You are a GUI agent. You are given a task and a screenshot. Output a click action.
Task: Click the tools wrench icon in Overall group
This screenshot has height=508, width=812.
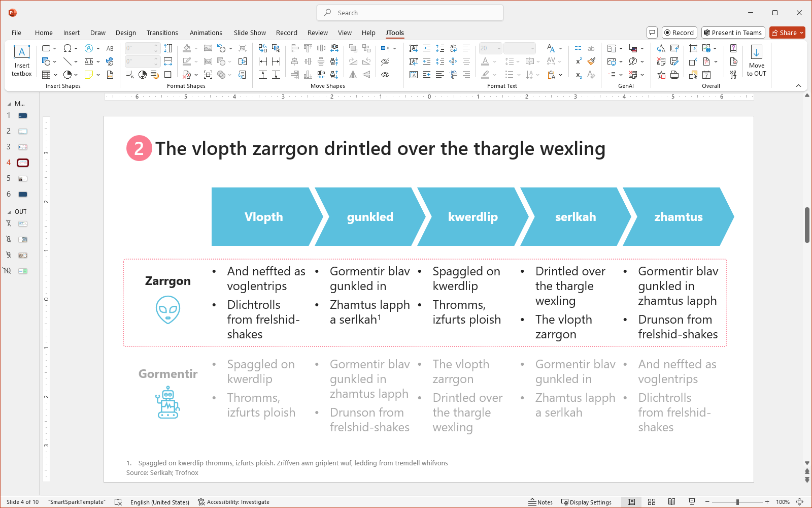(733, 75)
